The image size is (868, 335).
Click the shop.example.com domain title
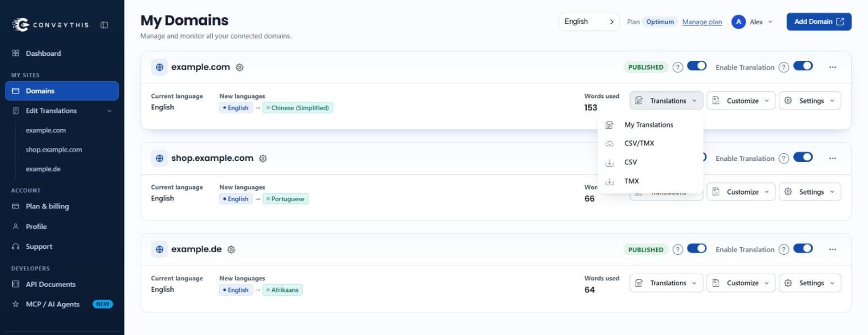[x=212, y=158]
